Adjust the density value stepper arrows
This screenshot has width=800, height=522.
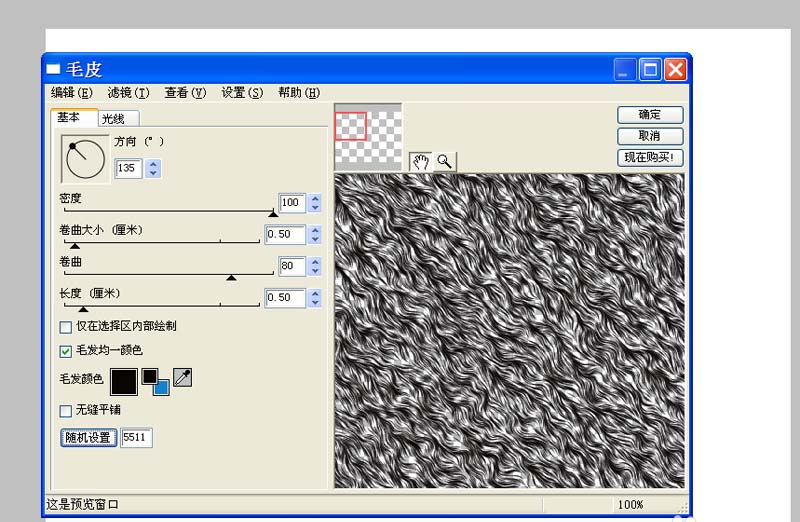315,203
